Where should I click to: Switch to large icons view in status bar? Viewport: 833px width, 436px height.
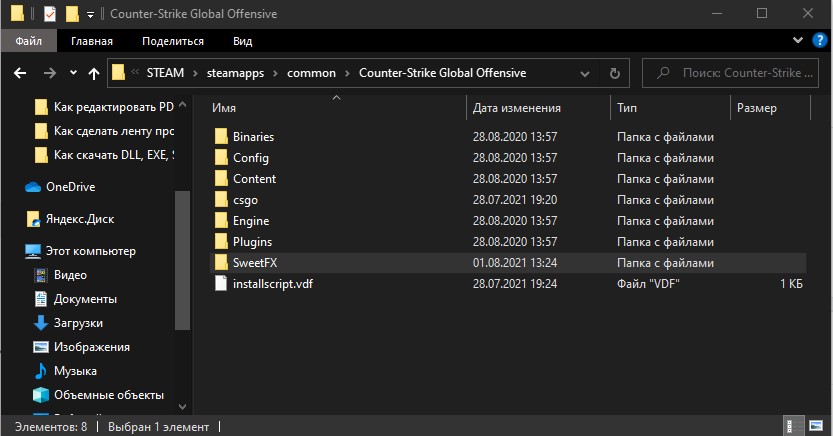(x=816, y=426)
